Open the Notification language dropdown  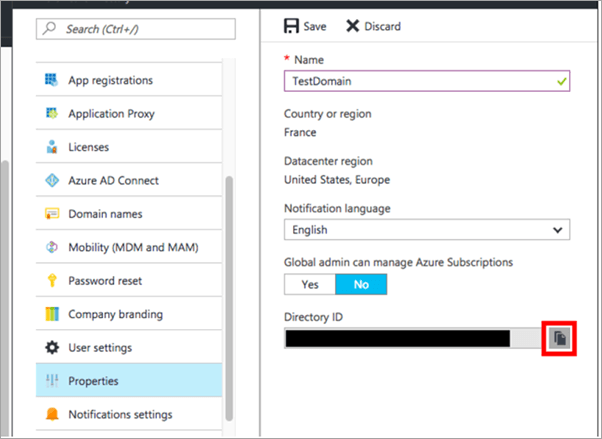tap(427, 230)
